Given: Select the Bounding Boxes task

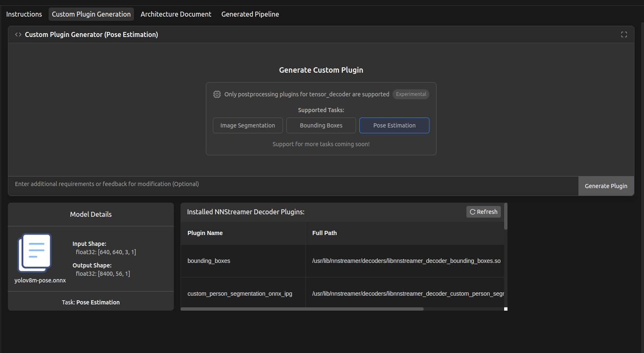Looking at the screenshot, I should (321, 125).
